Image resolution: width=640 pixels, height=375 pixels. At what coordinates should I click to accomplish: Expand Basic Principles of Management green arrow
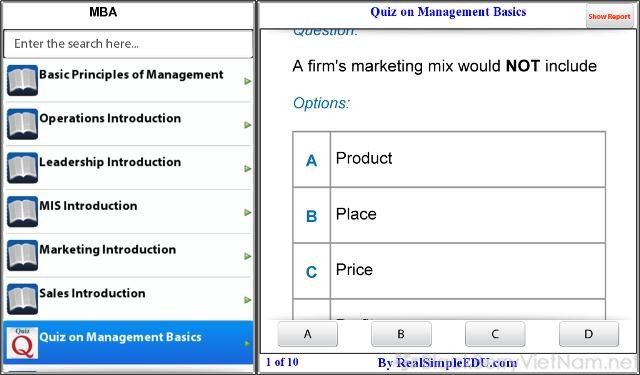click(x=247, y=81)
